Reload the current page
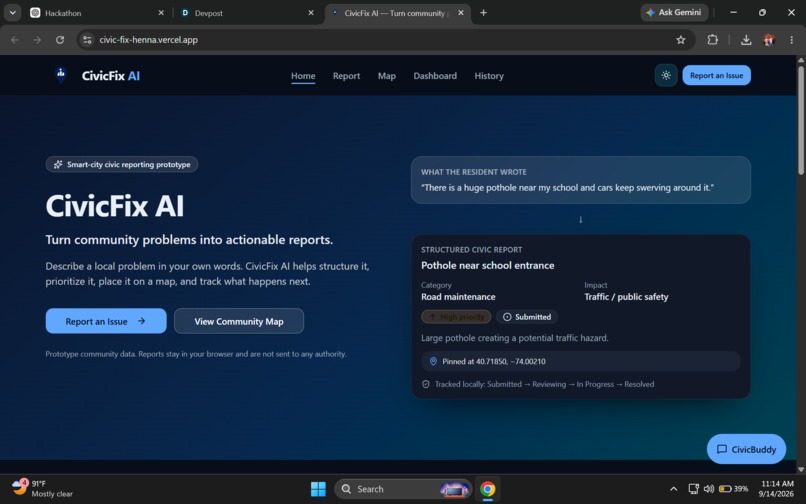The height and width of the screenshot is (504, 806). point(60,40)
